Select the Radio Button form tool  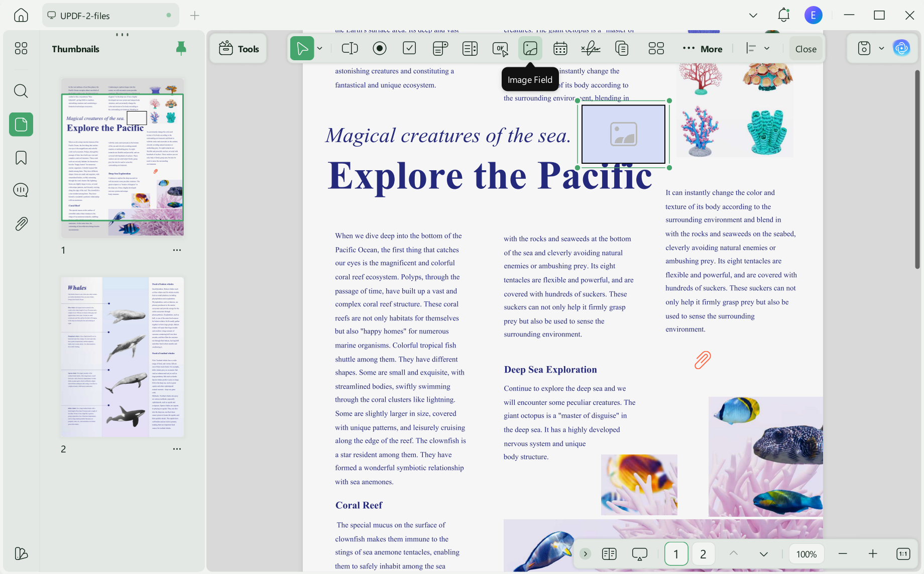click(x=380, y=49)
